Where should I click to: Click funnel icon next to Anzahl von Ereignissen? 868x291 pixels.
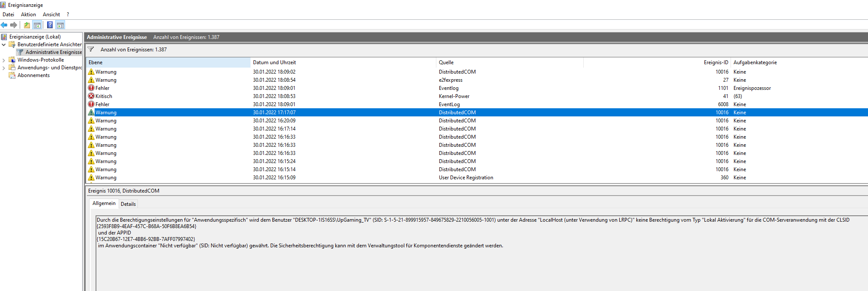point(91,50)
